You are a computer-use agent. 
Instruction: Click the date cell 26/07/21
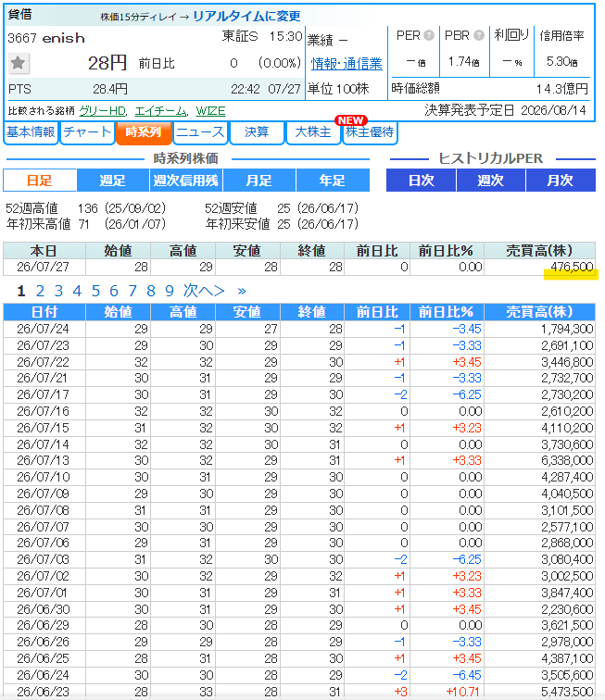pyautogui.click(x=43, y=378)
